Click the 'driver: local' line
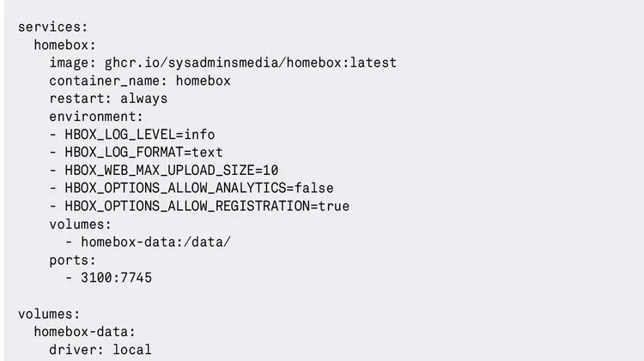644x361 pixels. [x=100, y=350]
